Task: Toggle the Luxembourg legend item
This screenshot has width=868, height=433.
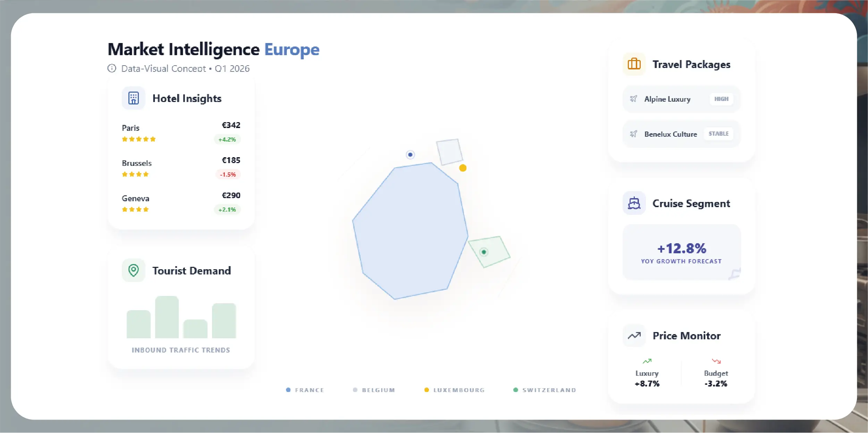Action: (x=454, y=390)
